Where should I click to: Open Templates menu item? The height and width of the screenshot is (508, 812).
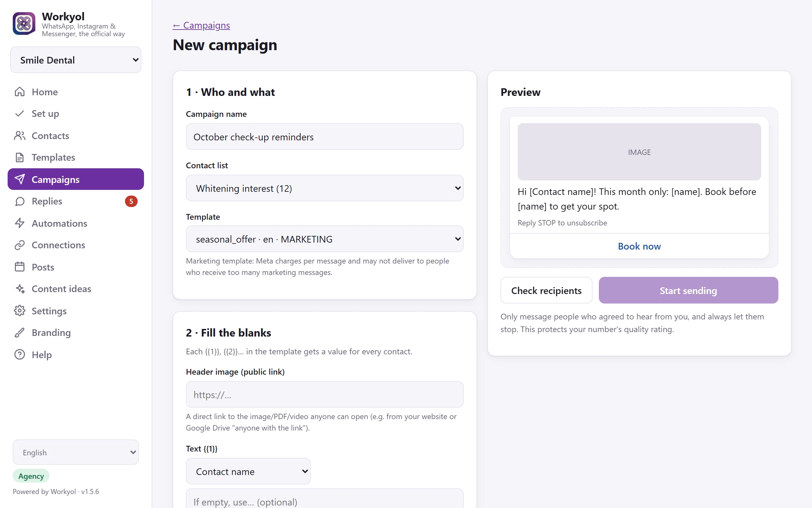(x=76, y=157)
